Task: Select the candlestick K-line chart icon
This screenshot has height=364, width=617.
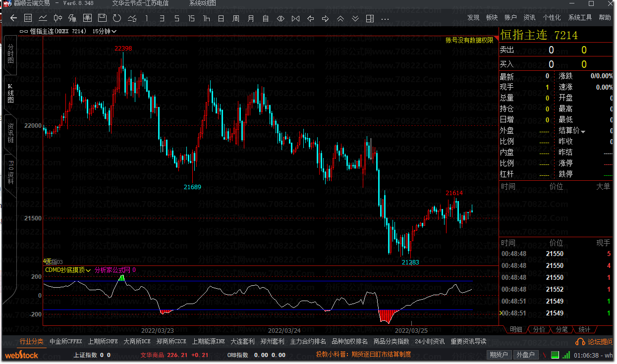Action: 58,18
